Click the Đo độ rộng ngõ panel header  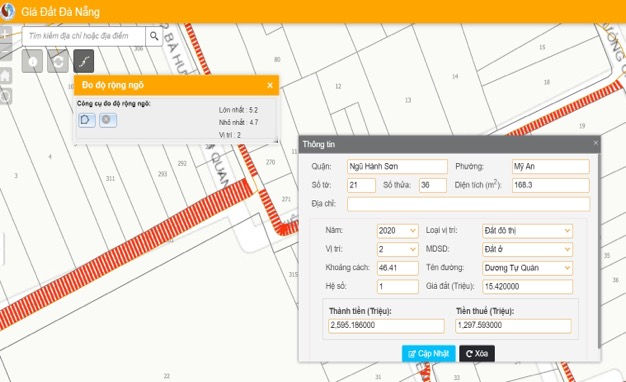(x=176, y=85)
